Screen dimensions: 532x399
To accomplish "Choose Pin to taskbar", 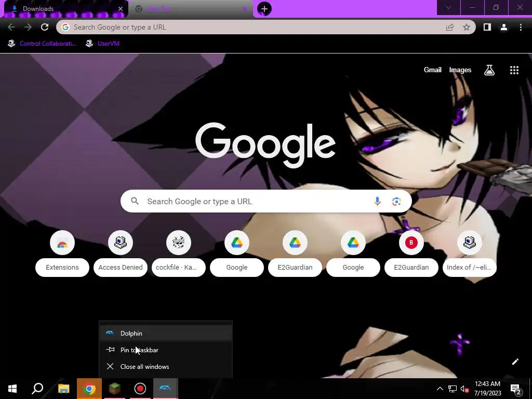I will 166,350.
